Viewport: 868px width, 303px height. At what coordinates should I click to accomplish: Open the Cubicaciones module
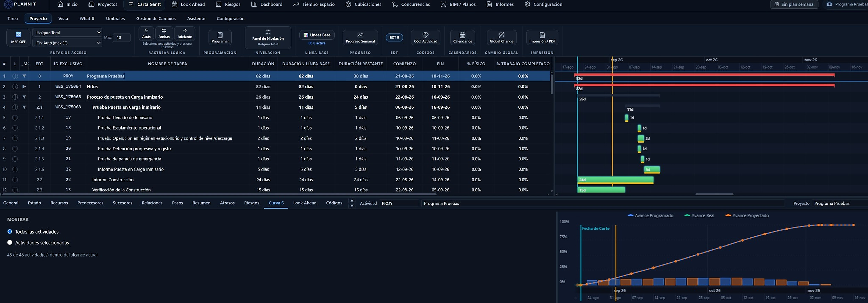coord(363,4)
